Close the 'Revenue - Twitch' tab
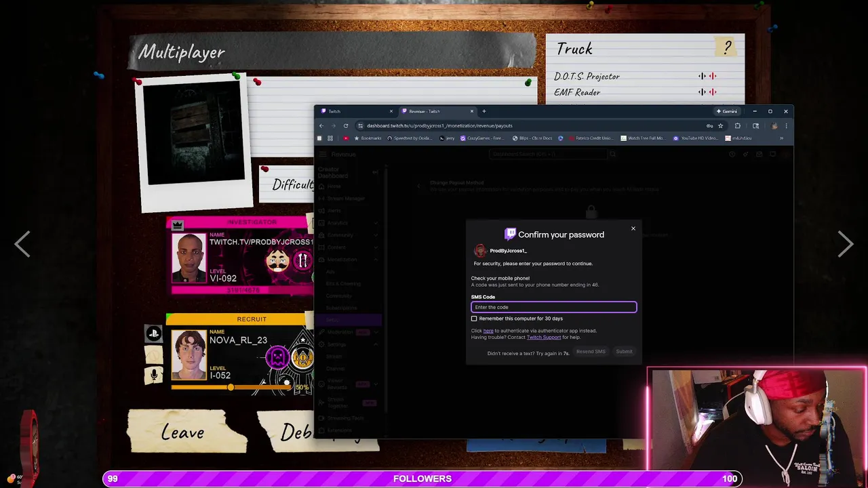Screen dimensions: 868x488 [472, 111]
